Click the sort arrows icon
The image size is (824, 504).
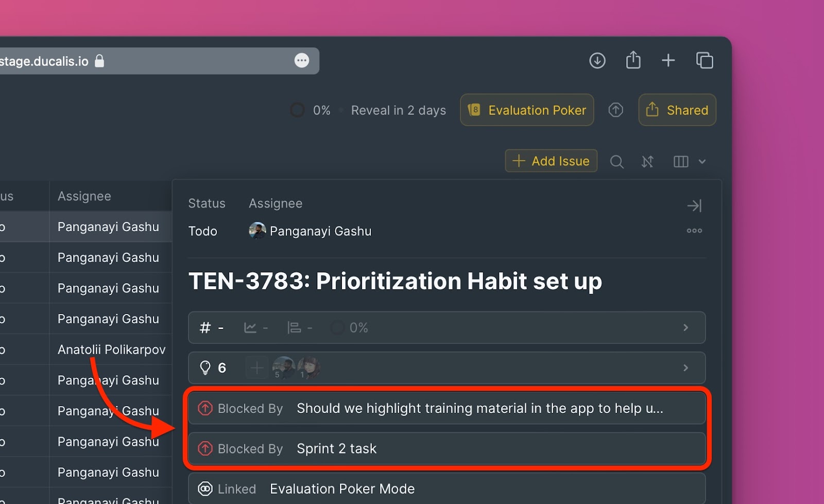[x=647, y=162]
